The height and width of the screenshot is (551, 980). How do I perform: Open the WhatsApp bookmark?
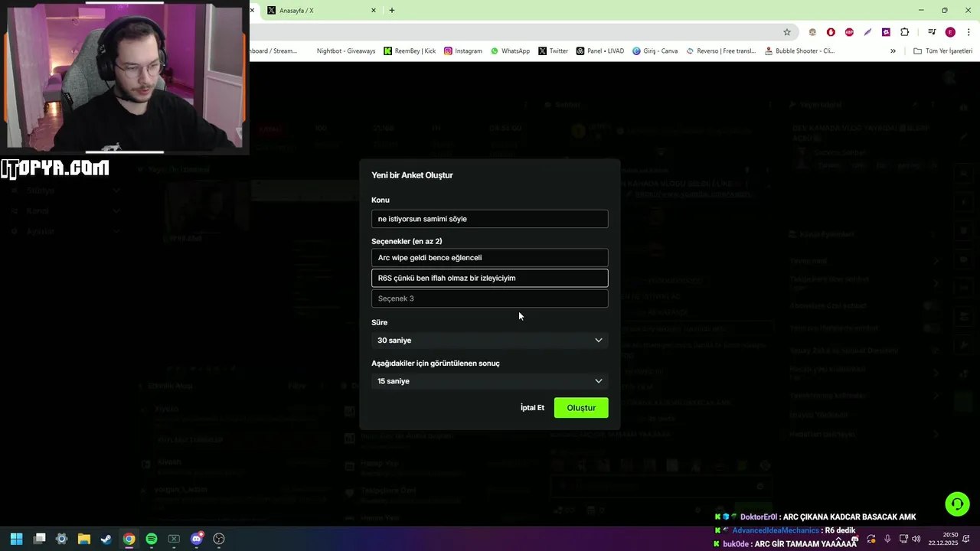(x=510, y=51)
